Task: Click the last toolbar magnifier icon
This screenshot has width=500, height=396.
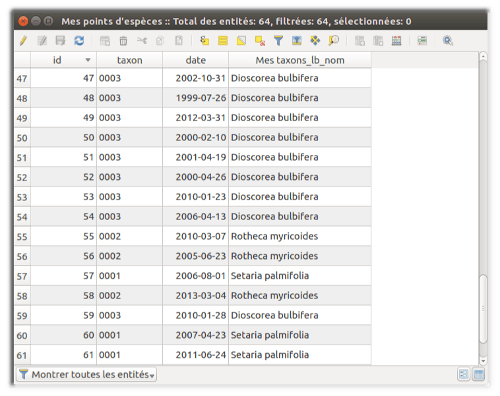Action: (448, 41)
